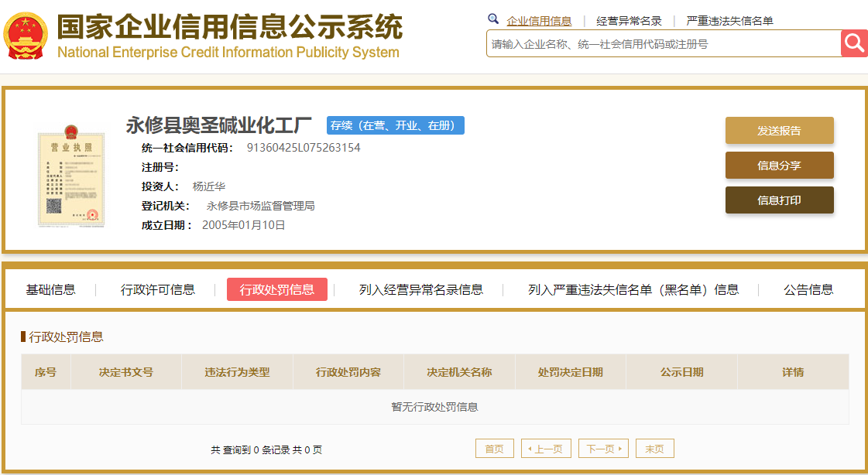
Task: Click the 暂无行政处罚信息 empty row message
Action: pyautogui.click(x=434, y=407)
